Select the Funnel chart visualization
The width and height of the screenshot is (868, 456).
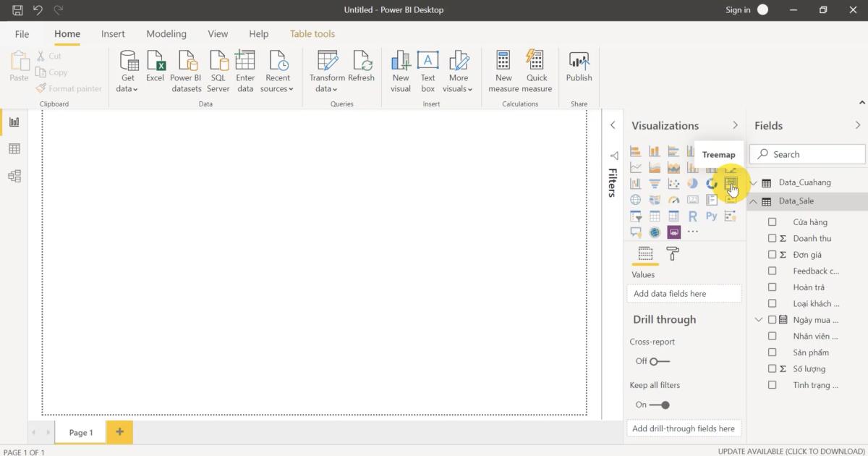point(654,183)
